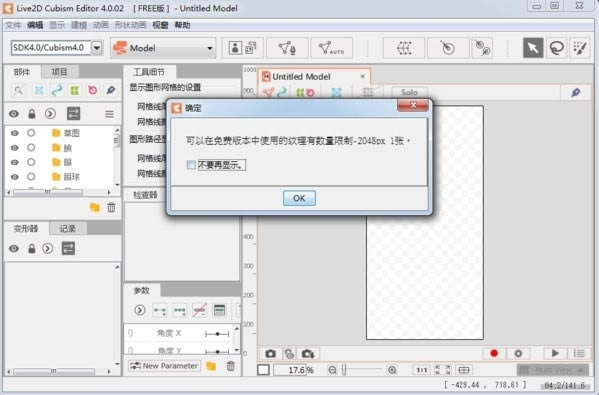Open the parts panel hamburger menu
599x395 pixels.
point(109,114)
